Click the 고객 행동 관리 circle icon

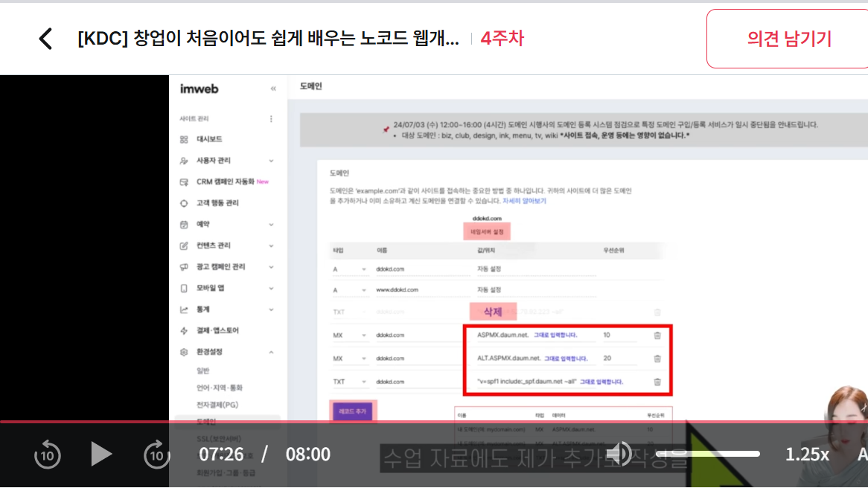click(x=184, y=203)
